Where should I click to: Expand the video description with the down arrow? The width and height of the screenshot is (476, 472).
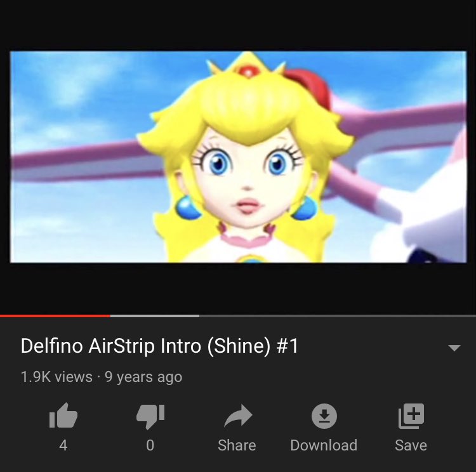tap(454, 348)
